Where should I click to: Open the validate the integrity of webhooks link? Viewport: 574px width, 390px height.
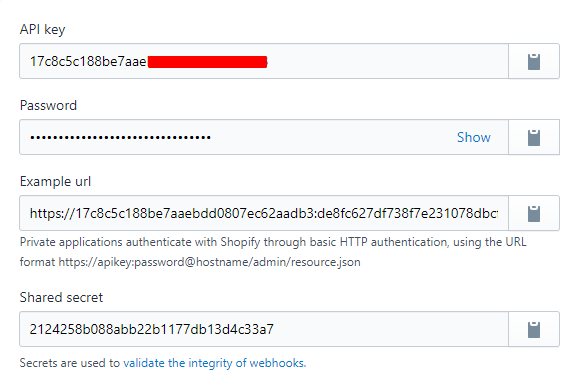[x=215, y=363]
